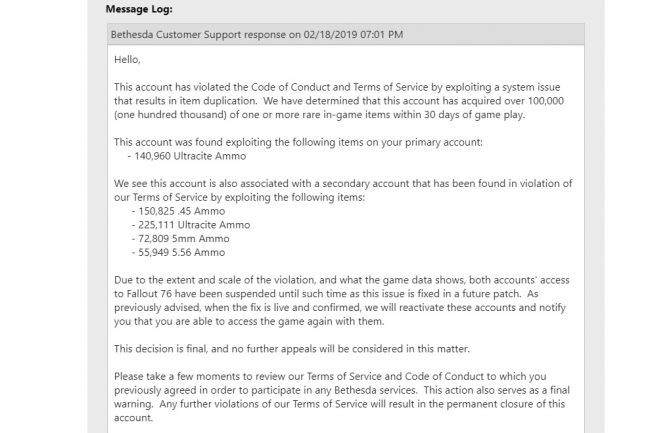Click the 'primary account' items found line

298,142
